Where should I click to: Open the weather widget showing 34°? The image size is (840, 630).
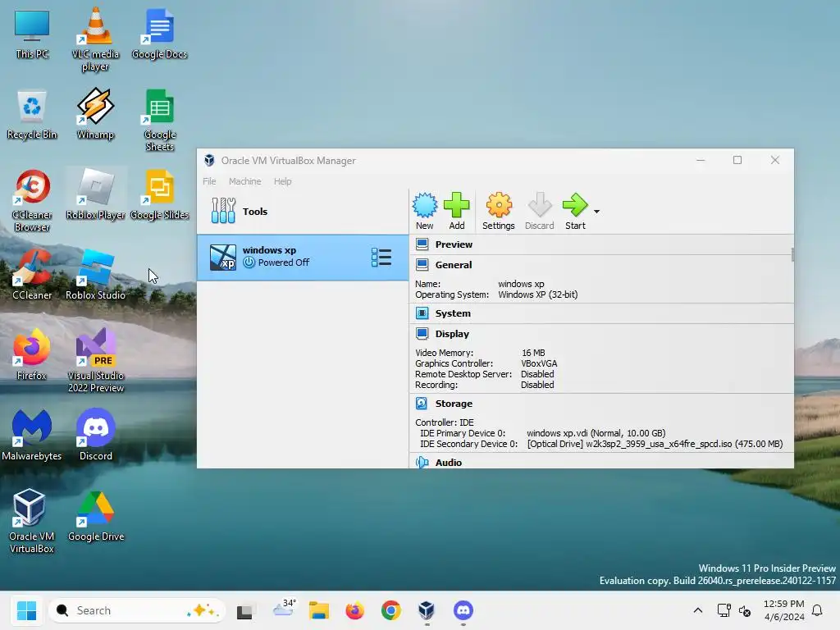point(283,609)
